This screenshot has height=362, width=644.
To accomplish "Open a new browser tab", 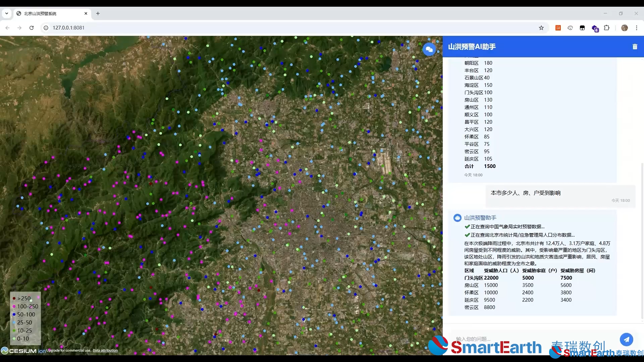I will click(98, 13).
